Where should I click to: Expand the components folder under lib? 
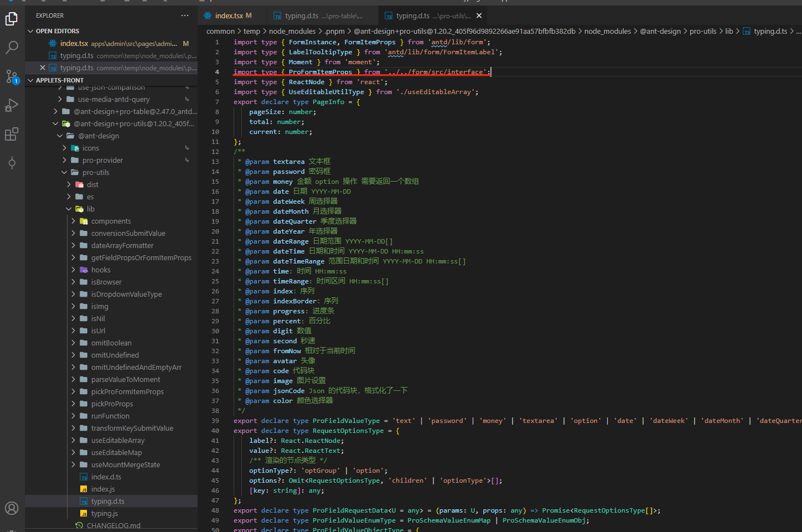(111, 221)
